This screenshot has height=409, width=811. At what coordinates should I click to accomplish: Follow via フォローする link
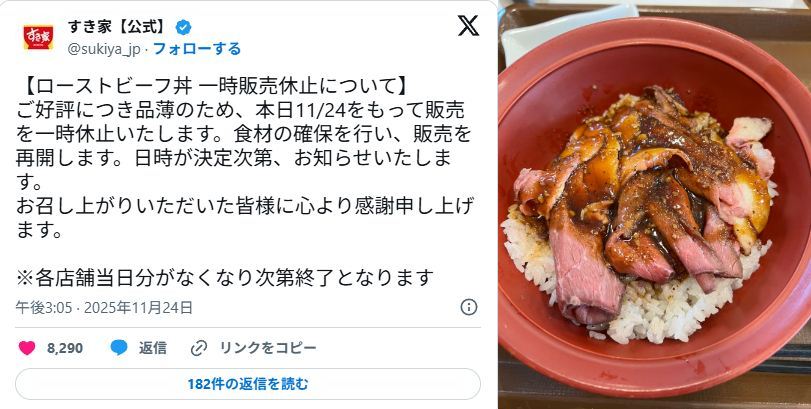(197, 49)
